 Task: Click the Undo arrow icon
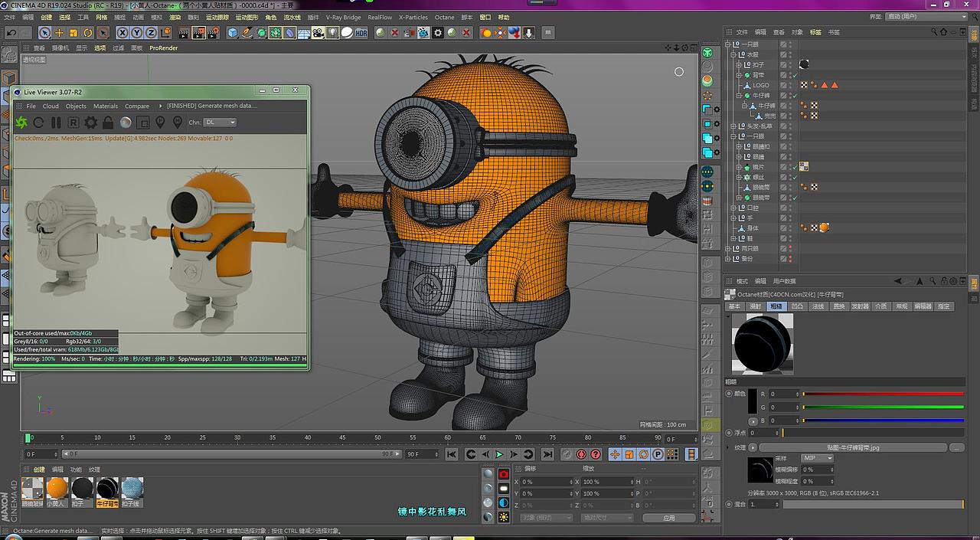point(11,33)
